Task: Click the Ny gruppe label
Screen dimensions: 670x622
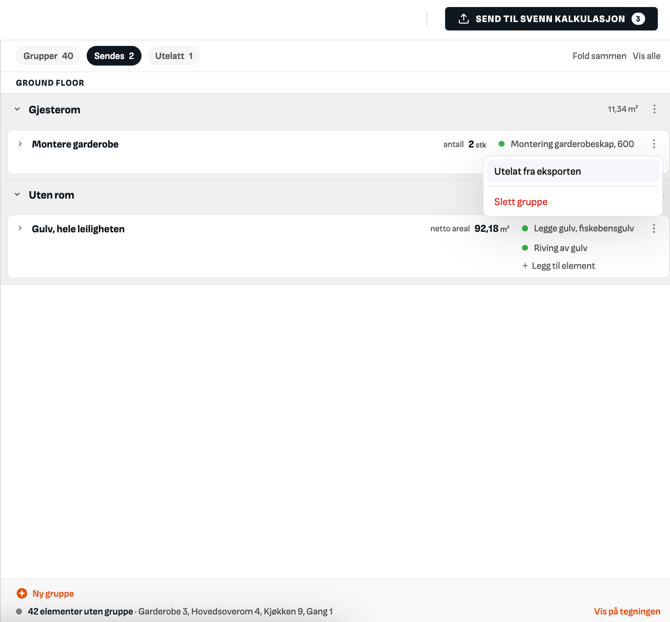Action: pos(53,593)
